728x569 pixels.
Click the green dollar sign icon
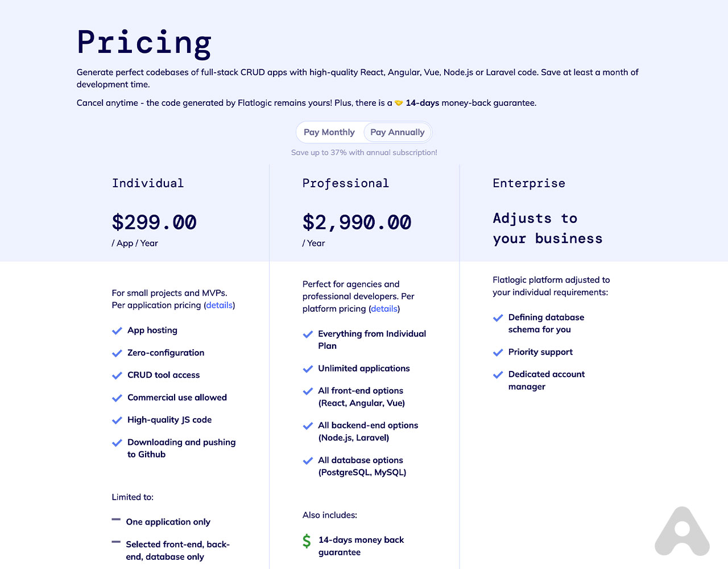(307, 541)
